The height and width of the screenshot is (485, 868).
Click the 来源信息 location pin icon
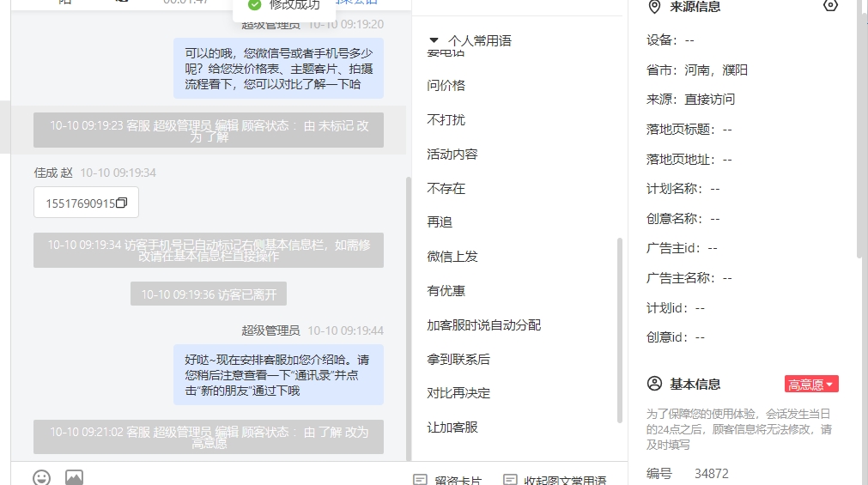pos(654,7)
